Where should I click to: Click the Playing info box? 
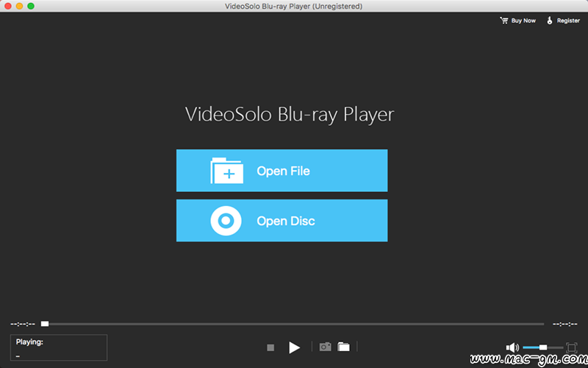pos(59,347)
